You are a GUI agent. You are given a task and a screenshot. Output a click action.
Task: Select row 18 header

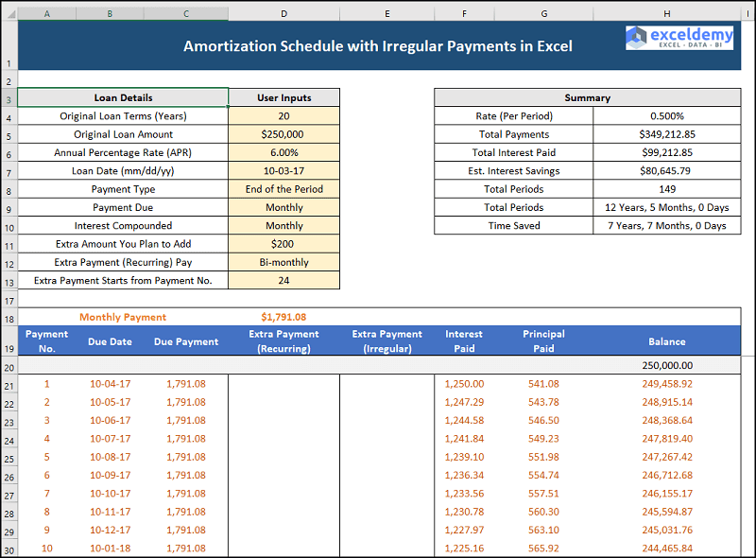pyautogui.click(x=9, y=319)
